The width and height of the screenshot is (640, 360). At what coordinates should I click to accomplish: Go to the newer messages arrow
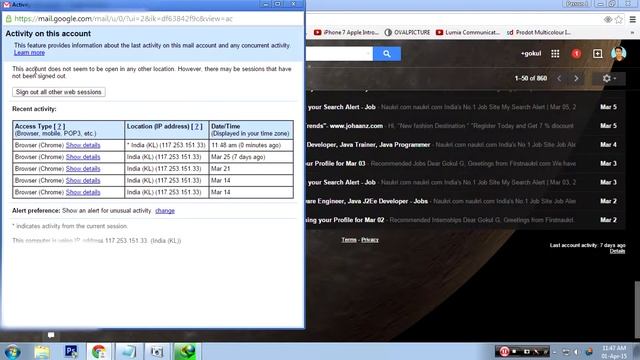pyautogui.click(x=560, y=78)
